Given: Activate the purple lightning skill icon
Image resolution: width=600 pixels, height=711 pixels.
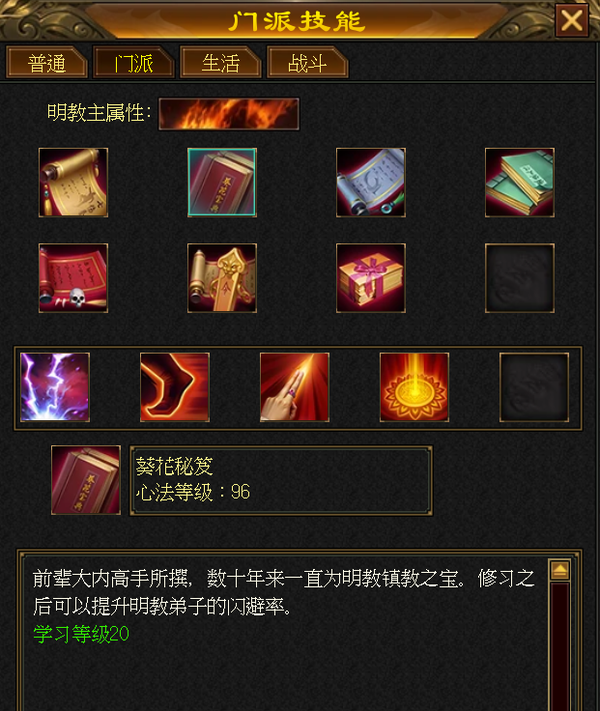Looking at the screenshot, I should pos(55,387).
